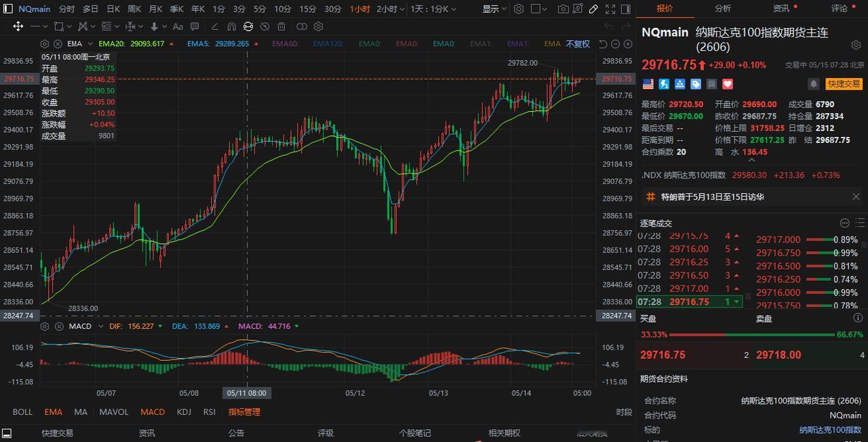
Task: Collapse quote details with up chevron
Action: [751, 161]
